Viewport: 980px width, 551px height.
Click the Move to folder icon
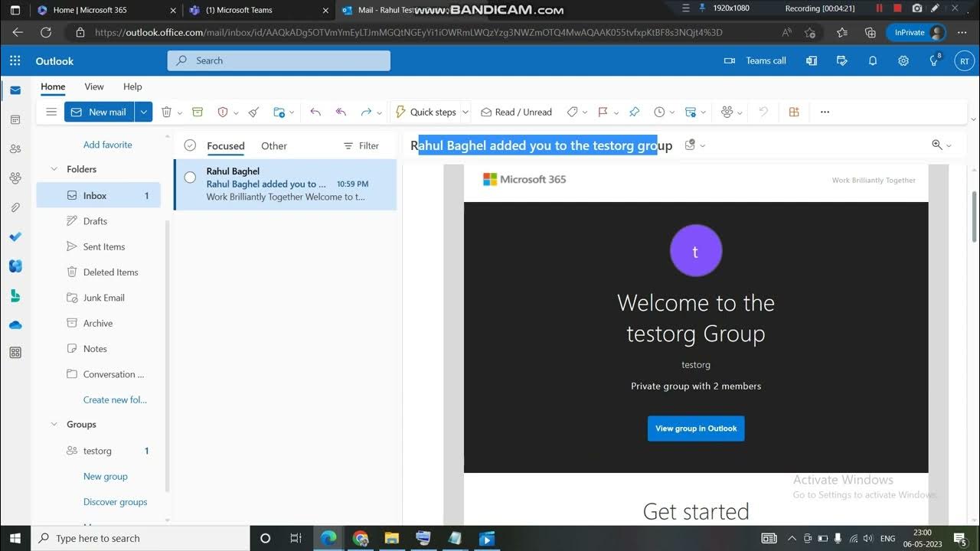(279, 112)
